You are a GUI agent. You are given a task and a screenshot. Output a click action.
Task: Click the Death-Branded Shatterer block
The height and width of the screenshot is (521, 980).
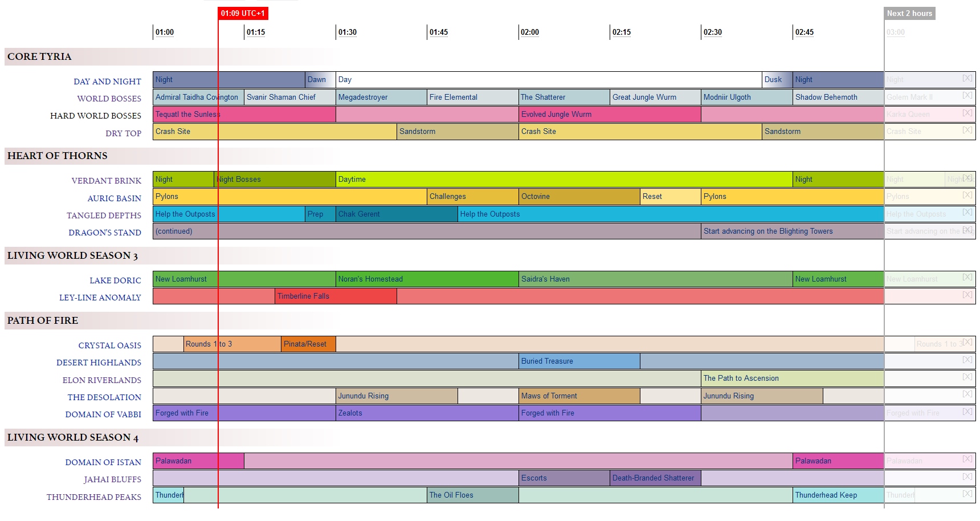coord(655,478)
